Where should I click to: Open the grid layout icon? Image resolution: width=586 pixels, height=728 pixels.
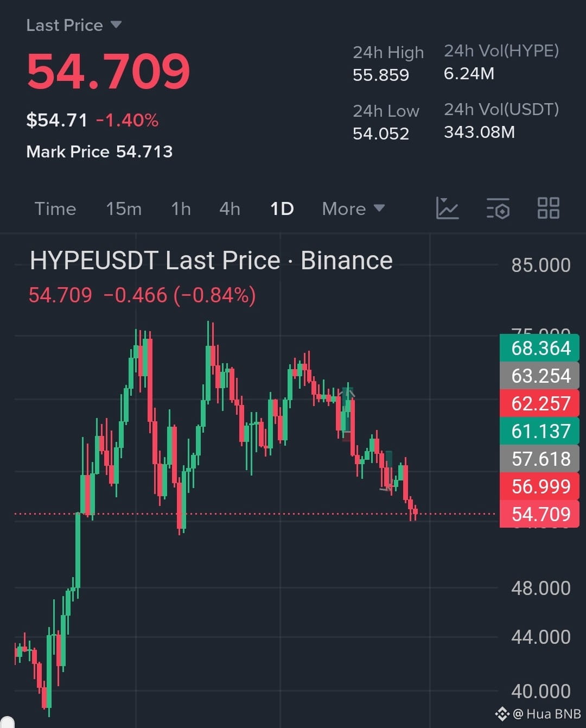point(548,208)
